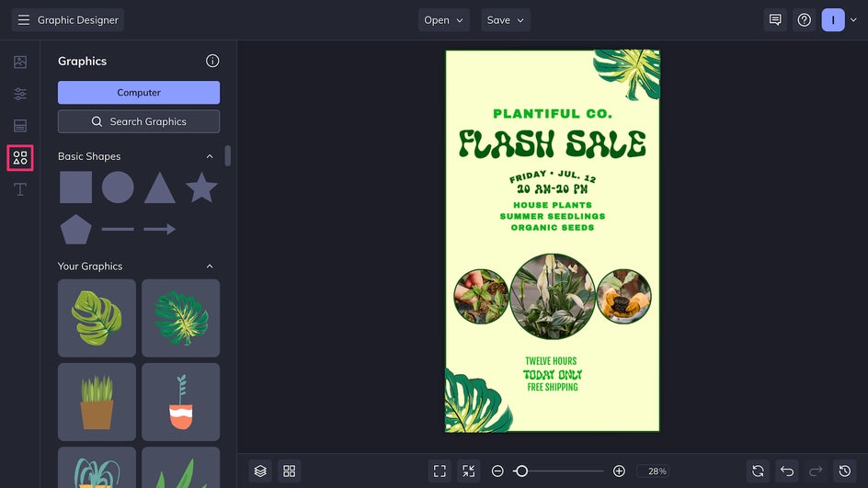The height and width of the screenshot is (488, 868).
Task: Add a straight line shape
Action: (118, 229)
